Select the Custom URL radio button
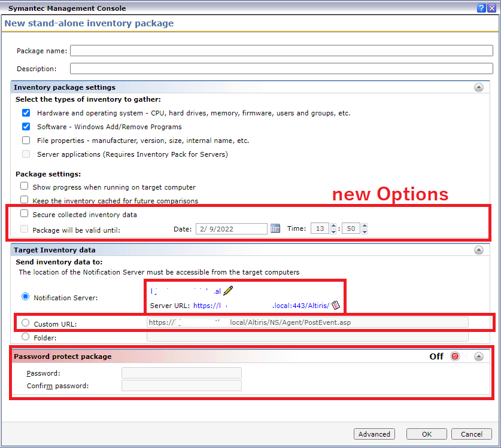The image size is (501, 448). pos(25,323)
